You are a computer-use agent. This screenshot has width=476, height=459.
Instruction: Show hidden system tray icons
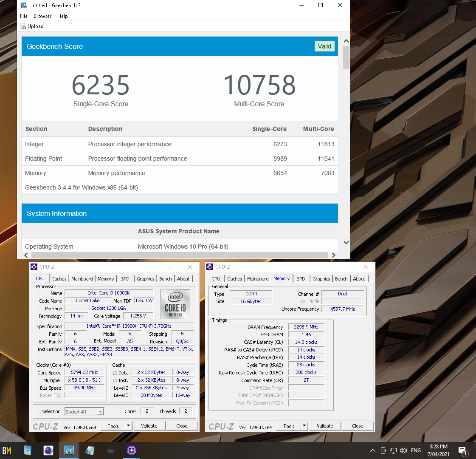[373, 450]
